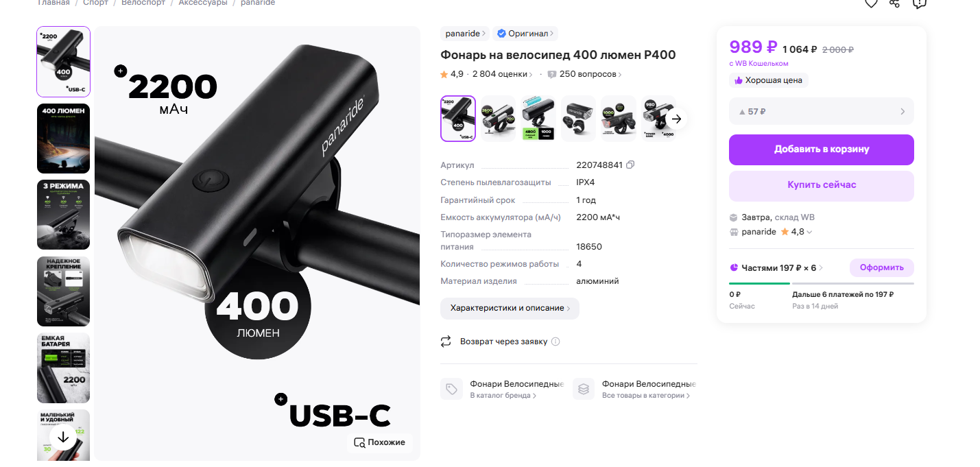Click the right arrow in variant carousel

(676, 119)
